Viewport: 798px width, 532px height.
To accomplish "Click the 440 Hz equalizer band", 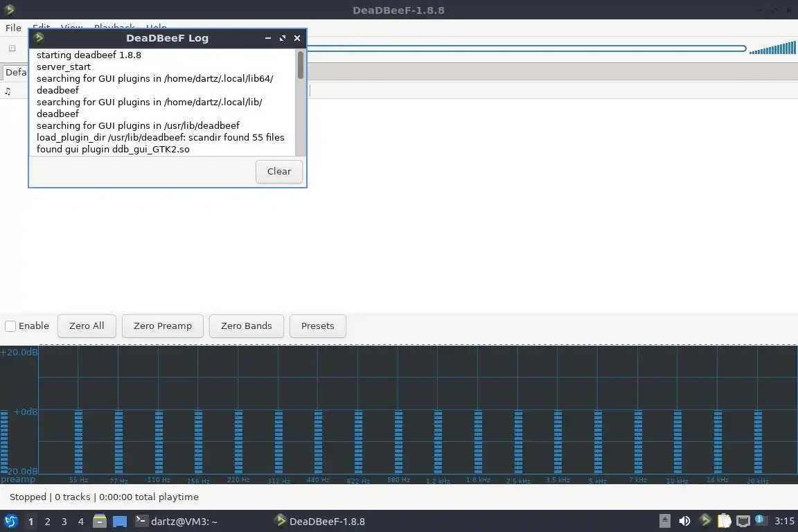I will (x=318, y=442).
